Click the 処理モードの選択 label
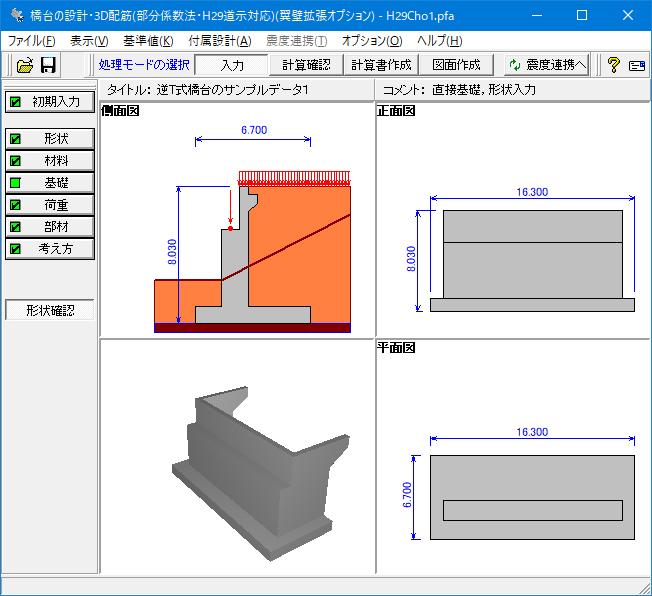This screenshot has height=596, width=652. coord(144,65)
